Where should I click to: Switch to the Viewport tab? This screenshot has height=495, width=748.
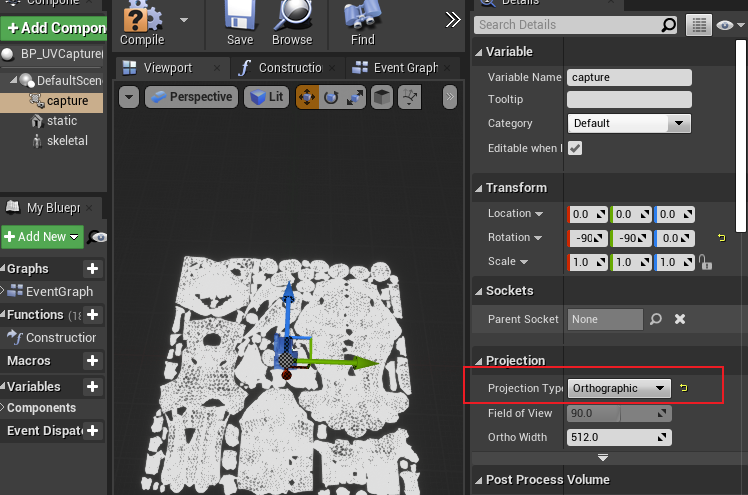click(x=167, y=68)
